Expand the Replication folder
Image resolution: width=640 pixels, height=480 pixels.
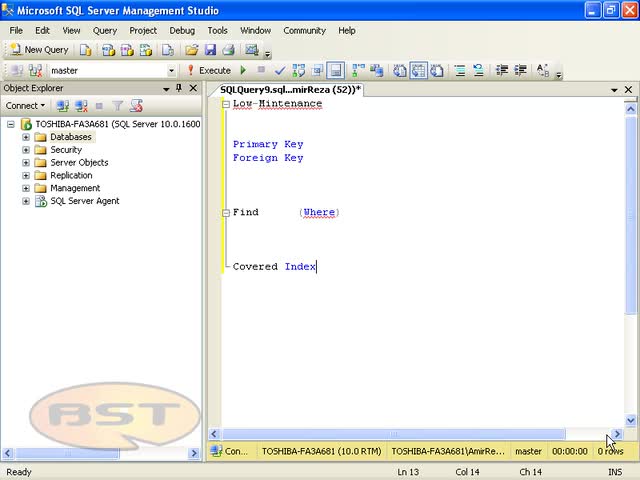point(26,176)
